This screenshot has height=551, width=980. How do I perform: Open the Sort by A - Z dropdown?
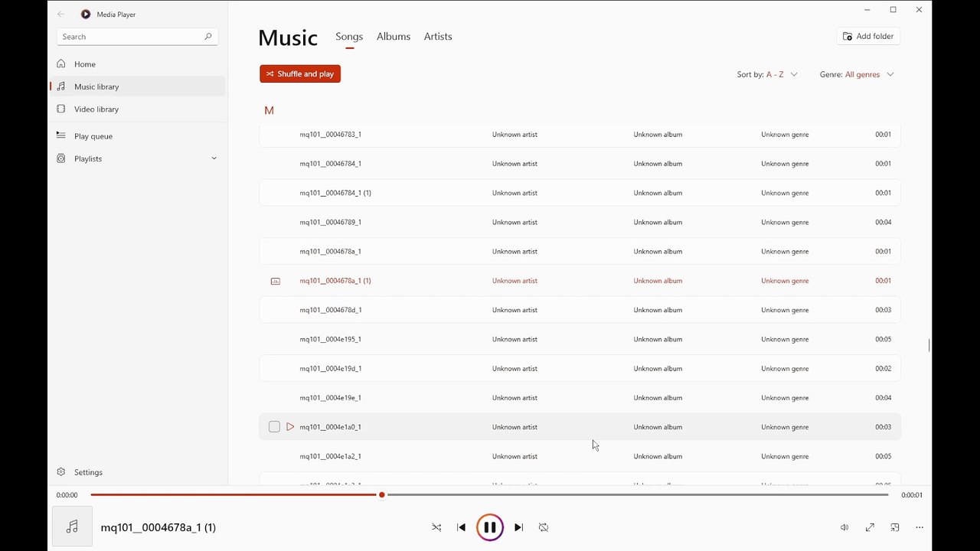pyautogui.click(x=767, y=74)
